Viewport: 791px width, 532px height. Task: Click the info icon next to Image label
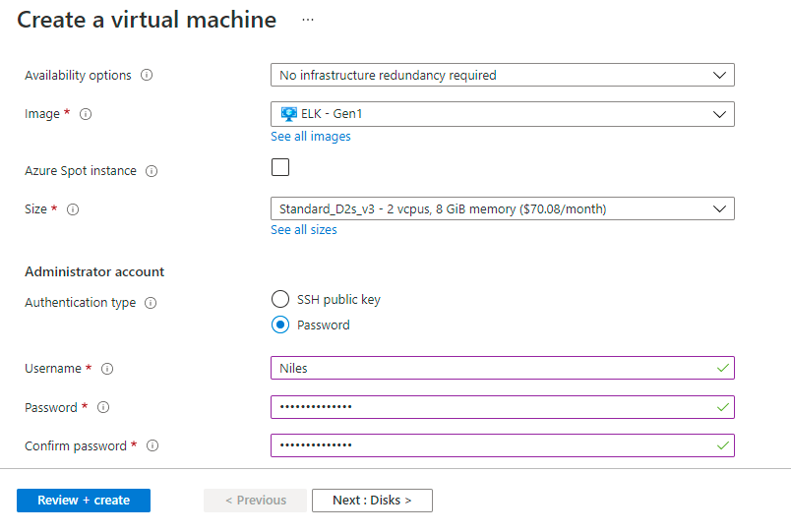tap(86, 114)
